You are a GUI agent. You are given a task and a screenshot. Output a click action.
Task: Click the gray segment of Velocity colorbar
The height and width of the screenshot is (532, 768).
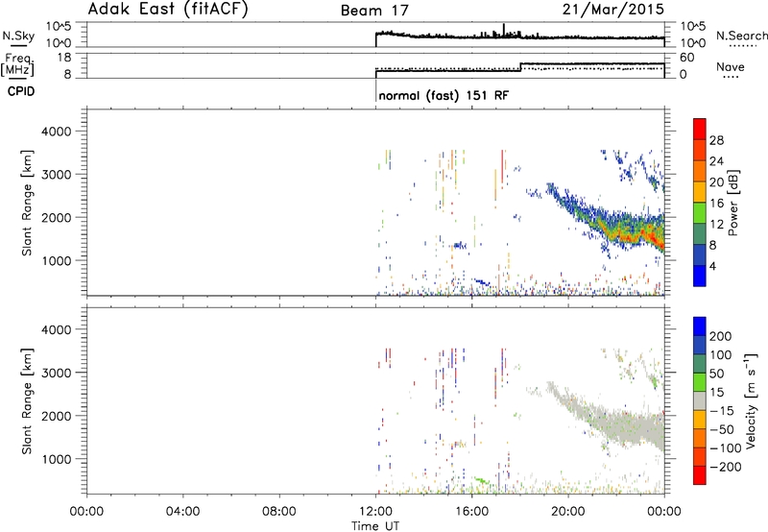tap(700, 401)
